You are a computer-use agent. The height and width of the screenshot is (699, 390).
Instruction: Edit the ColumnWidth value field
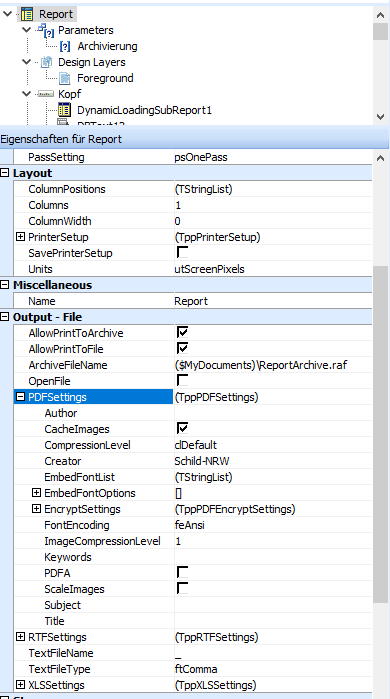pos(273,221)
